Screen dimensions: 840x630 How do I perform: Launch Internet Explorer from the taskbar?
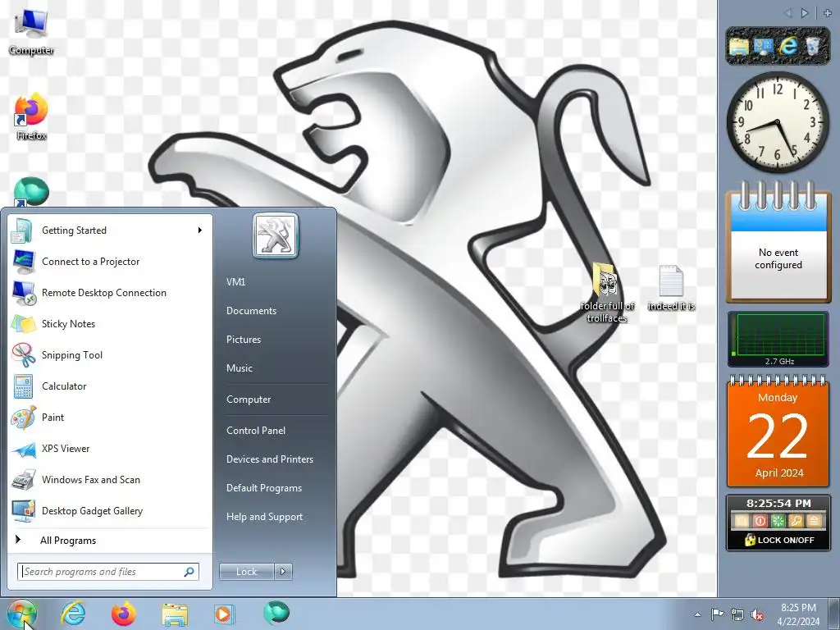coord(73,614)
